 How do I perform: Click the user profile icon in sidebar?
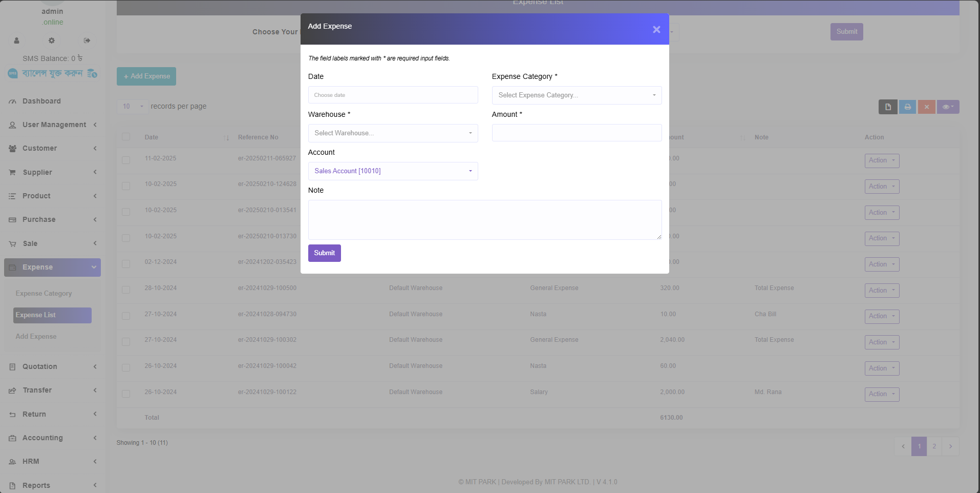[x=16, y=40]
